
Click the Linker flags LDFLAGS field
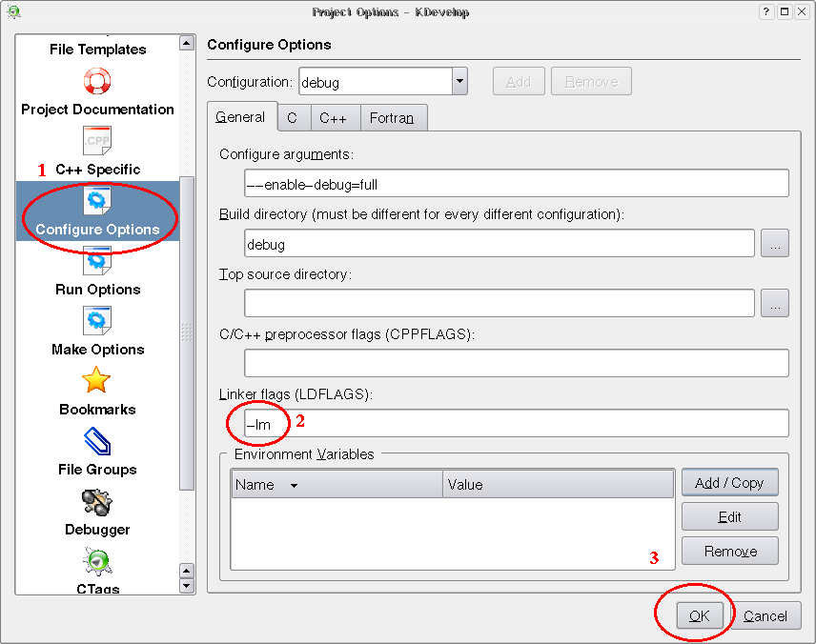click(x=517, y=423)
